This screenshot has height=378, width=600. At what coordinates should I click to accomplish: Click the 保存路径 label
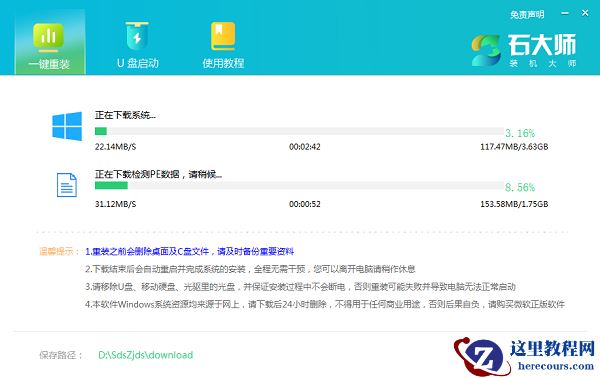pos(61,355)
